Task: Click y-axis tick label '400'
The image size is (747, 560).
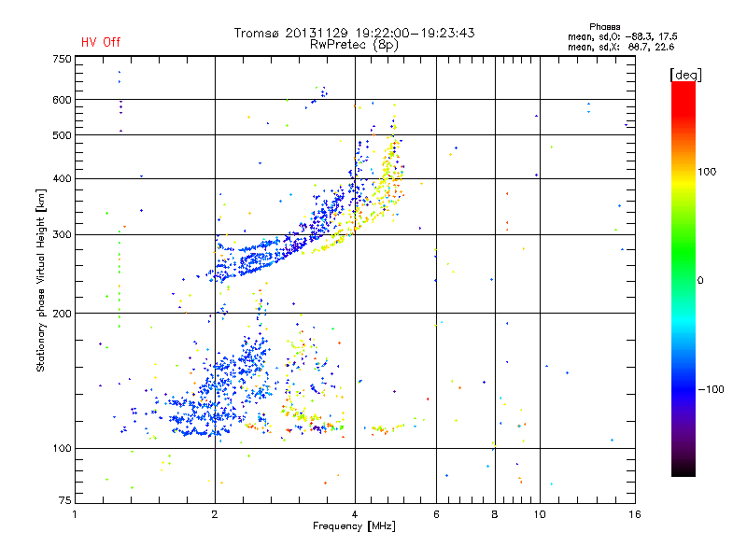Action: (x=63, y=179)
